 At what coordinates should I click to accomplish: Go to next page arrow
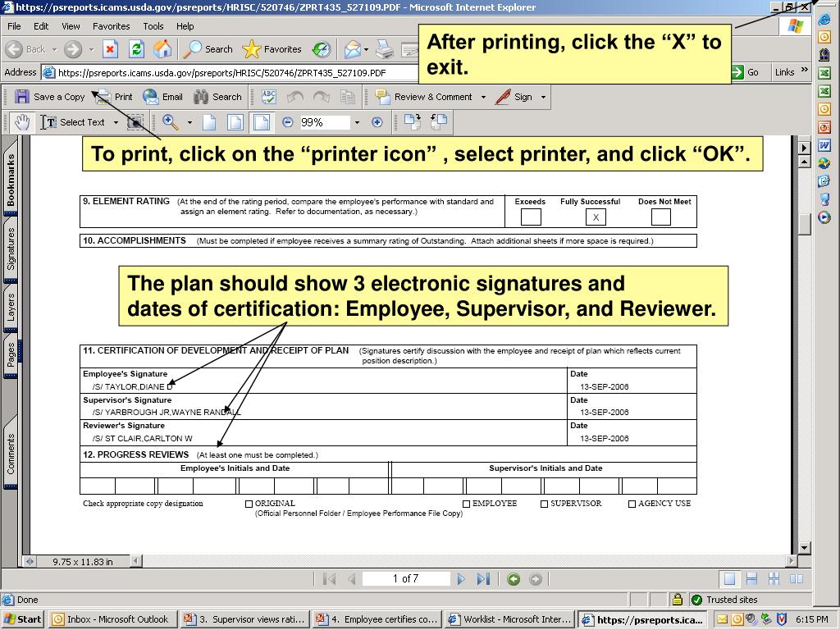[x=461, y=579]
